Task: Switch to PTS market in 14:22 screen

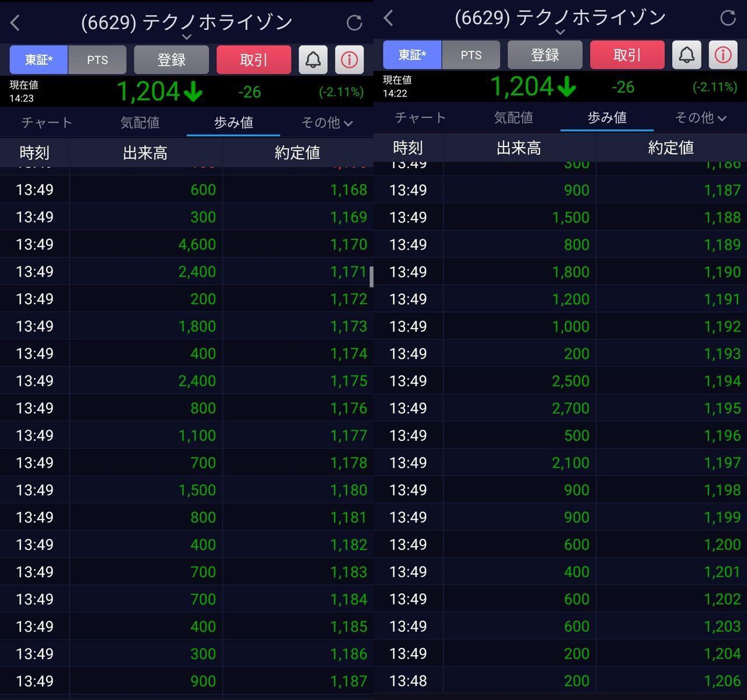Action: 471,55
